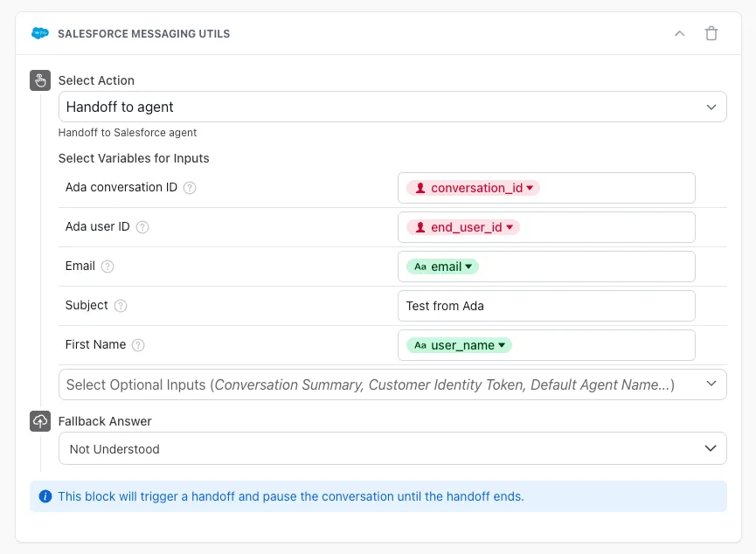756x554 pixels.
Task: Open the Handoff to agent dropdown
Action: click(x=392, y=107)
